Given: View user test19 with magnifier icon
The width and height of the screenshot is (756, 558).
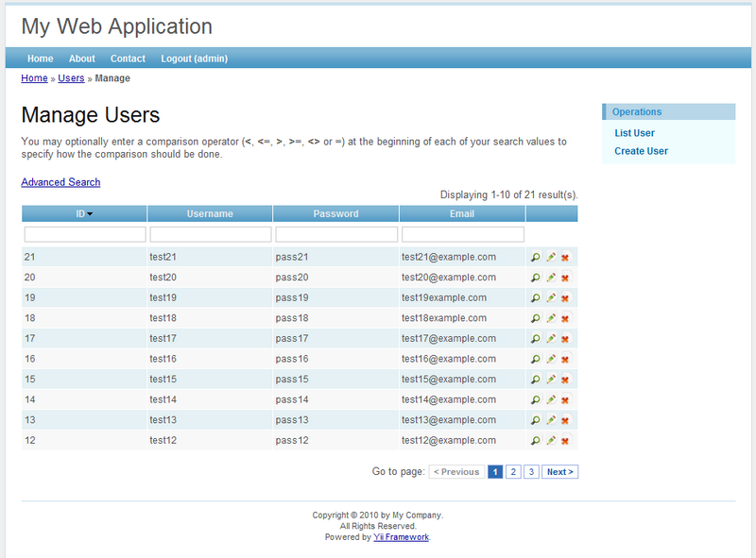Looking at the screenshot, I should [x=536, y=297].
